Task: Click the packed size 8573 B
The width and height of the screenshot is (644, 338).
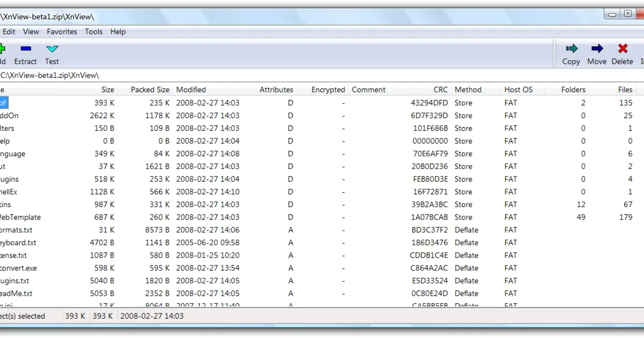Action: (157, 230)
